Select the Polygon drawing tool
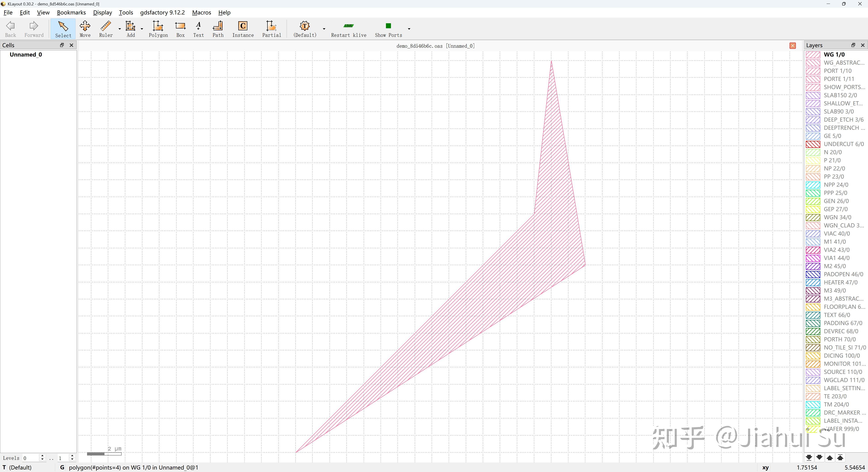 pyautogui.click(x=158, y=29)
